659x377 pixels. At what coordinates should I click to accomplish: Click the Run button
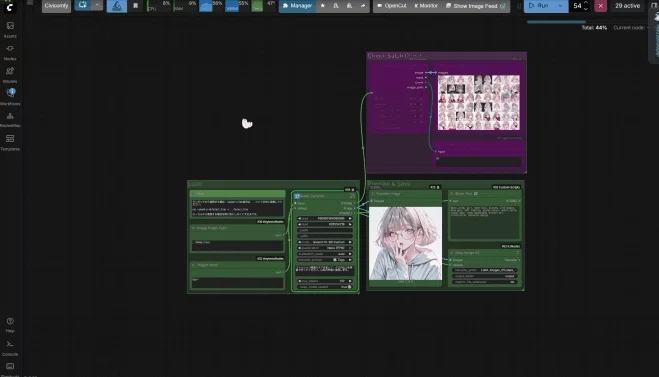tap(540, 6)
